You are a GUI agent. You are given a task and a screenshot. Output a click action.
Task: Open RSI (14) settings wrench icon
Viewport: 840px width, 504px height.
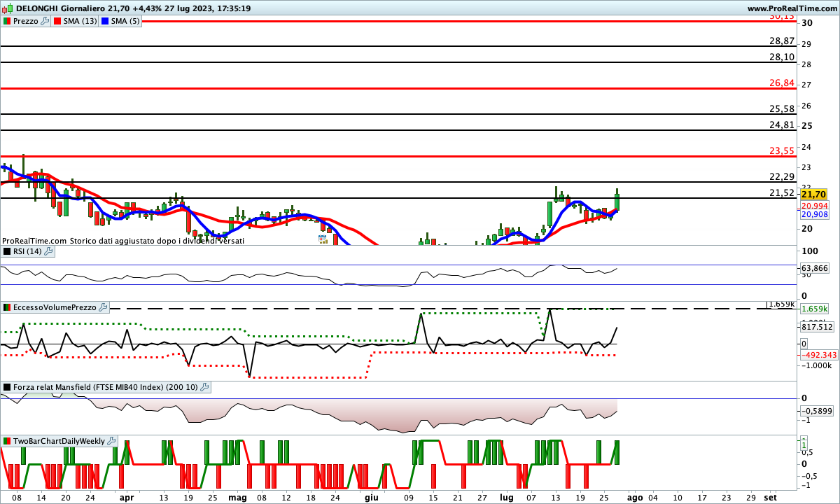click(x=49, y=251)
